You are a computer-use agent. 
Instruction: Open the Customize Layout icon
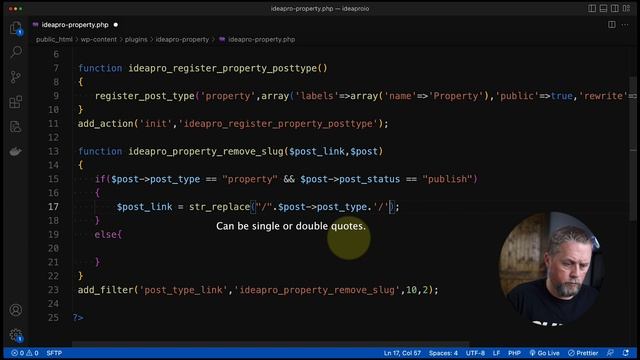coord(626,9)
